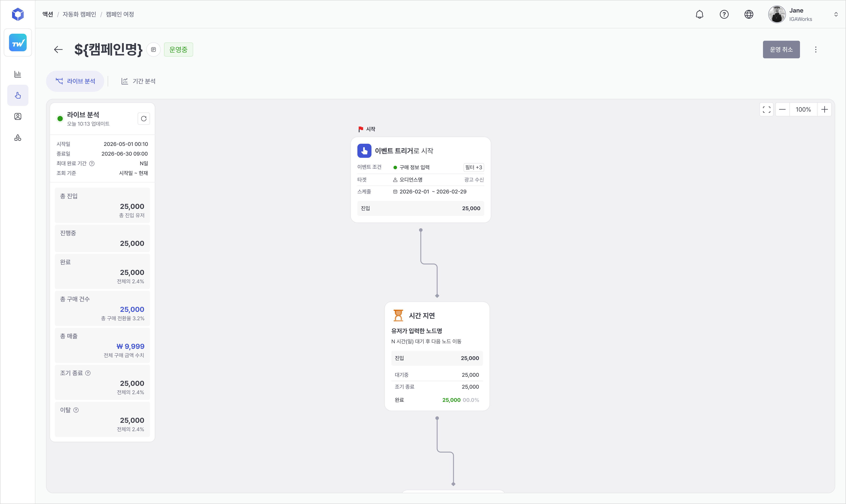Zoom in the canvas with the plus button
The height and width of the screenshot is (504, 846).
824,109
